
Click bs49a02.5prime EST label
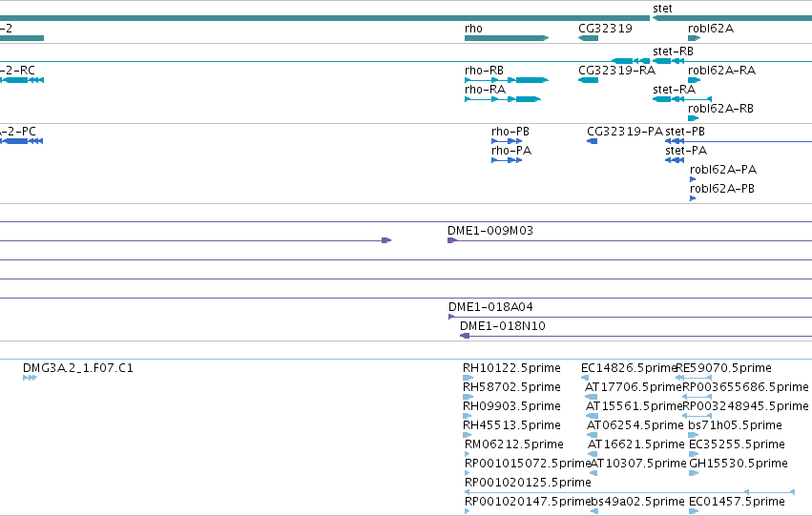pos(637,502)
